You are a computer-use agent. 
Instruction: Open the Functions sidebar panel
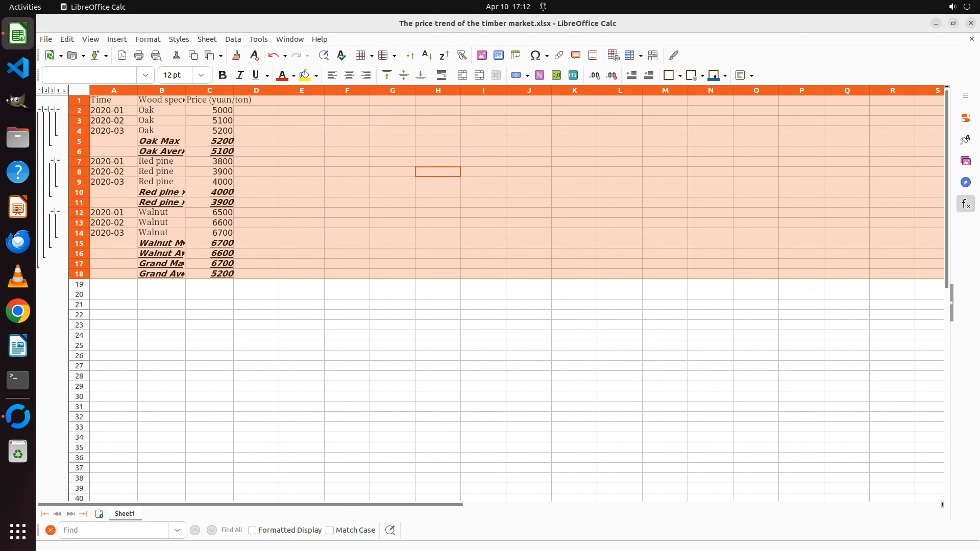click(x=965, y=204)
